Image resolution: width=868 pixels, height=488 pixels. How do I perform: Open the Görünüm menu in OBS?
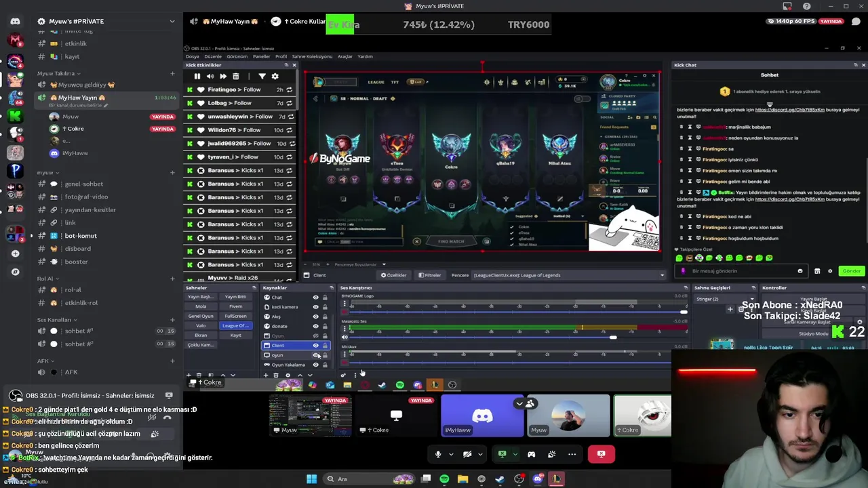pyautogui.click(x=237, y=56)
